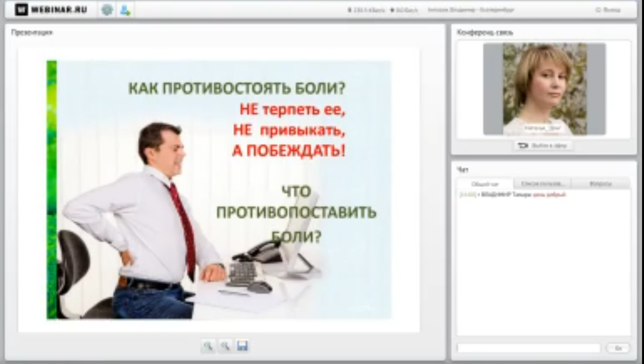The width and height of the screenshot is (644, 364).
Task: Open the Вопросы tab in the chat panel
Action: (601, 184)
